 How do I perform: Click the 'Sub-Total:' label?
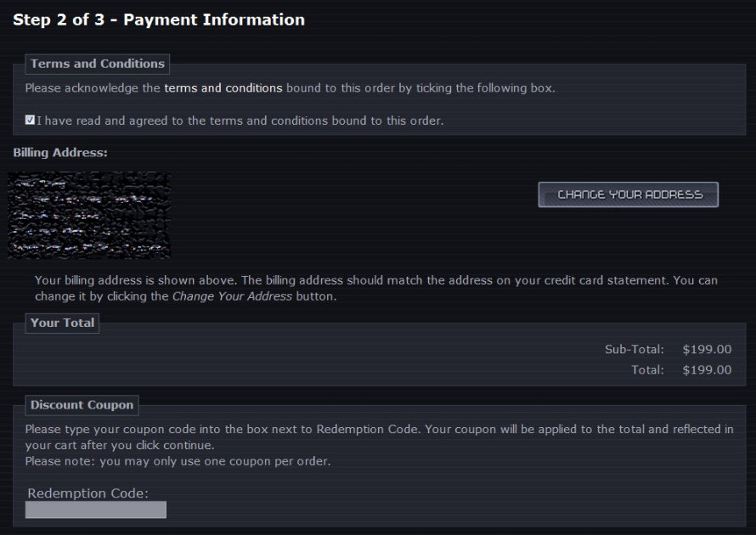[x=634, y=349]
